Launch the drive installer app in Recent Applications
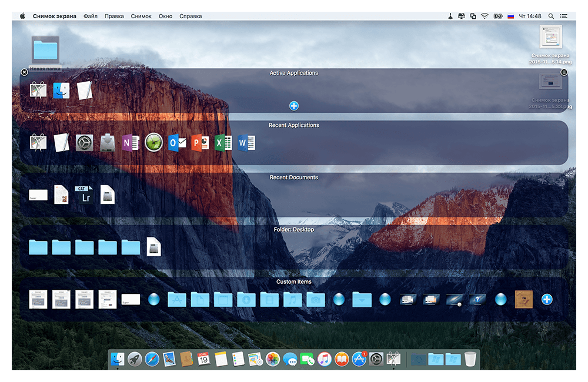Viewport: 588px width, 382px height. coord(108,143)
